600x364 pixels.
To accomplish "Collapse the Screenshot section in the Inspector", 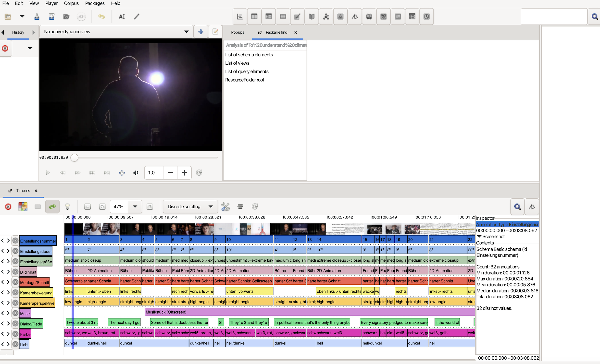I will [480, 236].
